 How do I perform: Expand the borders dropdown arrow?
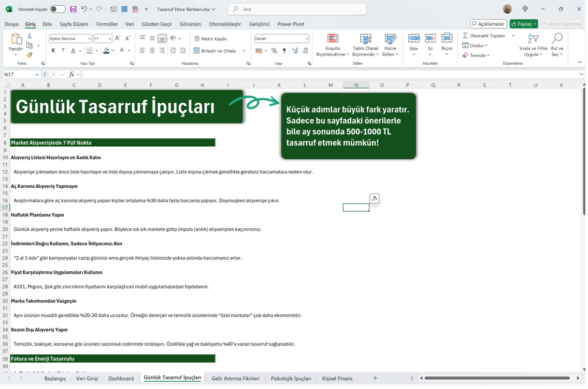[x=97, y=51]
